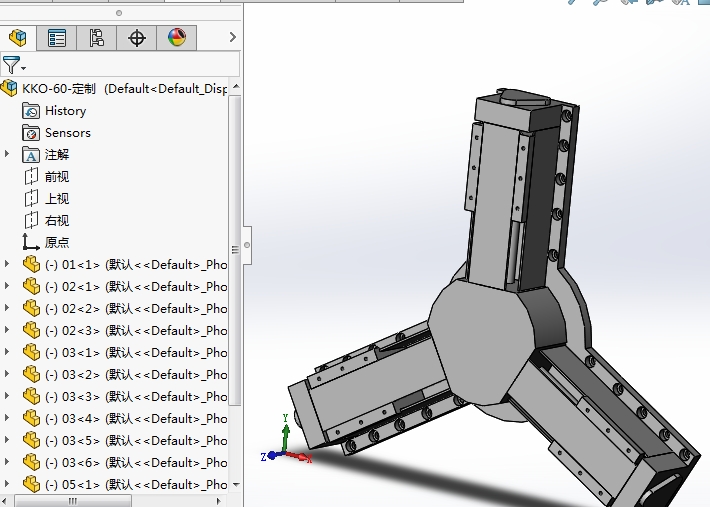Expand component 03<1>
The height and width of the screenshot is (507, 710).
(x=7, y=351)
